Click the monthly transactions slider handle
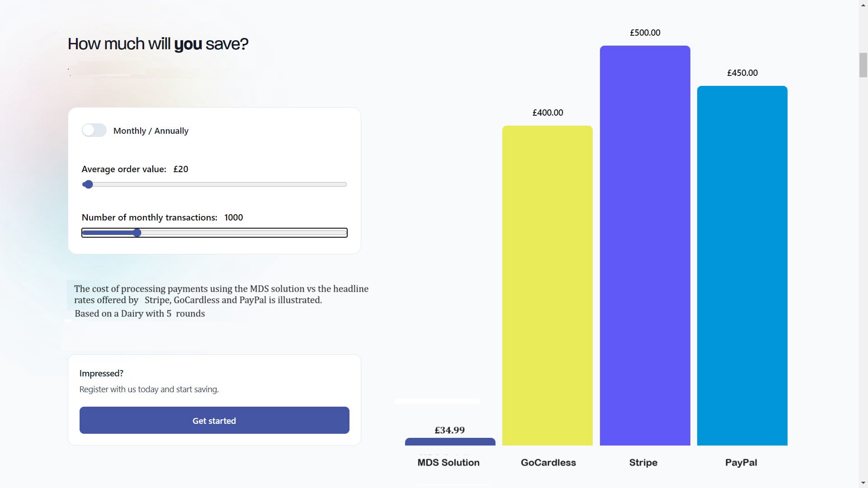Viewport: 868px width, 488px height. tap(137, 233)
